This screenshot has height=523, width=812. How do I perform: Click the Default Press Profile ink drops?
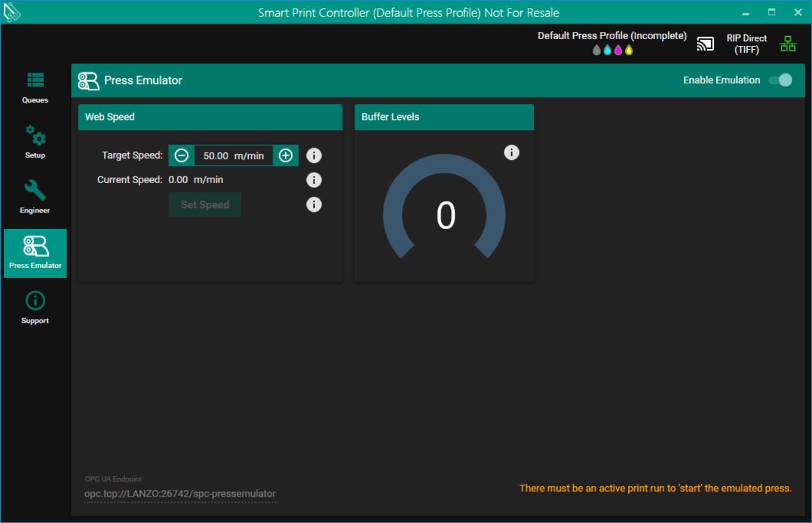coord(612,50)
